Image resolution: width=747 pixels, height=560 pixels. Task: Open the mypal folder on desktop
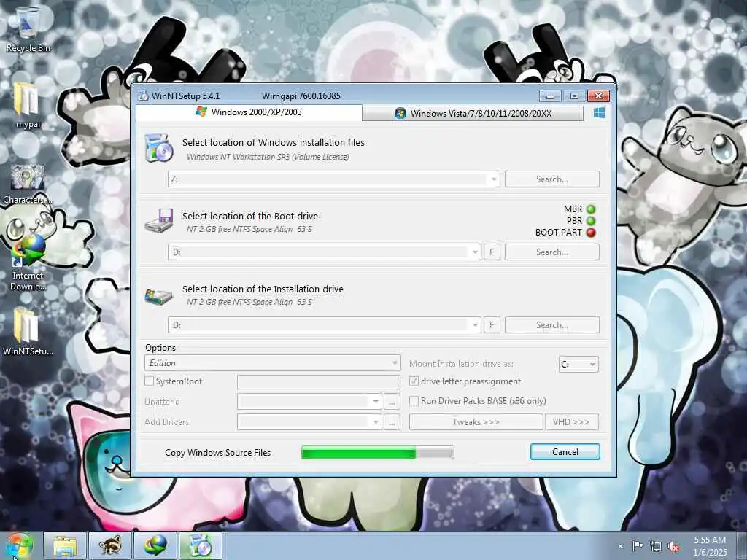(x=27, y=106)
